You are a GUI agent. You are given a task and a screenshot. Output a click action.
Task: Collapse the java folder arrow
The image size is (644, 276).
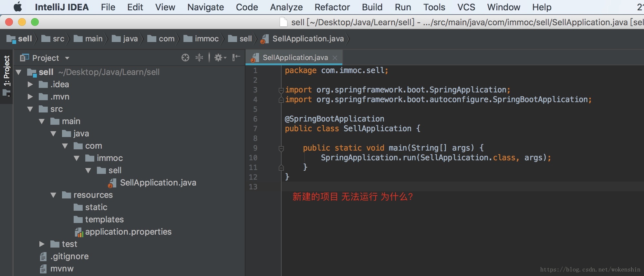click(54, 133)
